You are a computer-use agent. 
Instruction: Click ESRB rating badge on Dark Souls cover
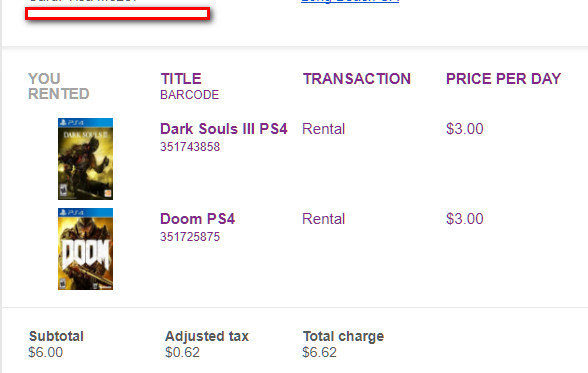click(x=63, y=190)
